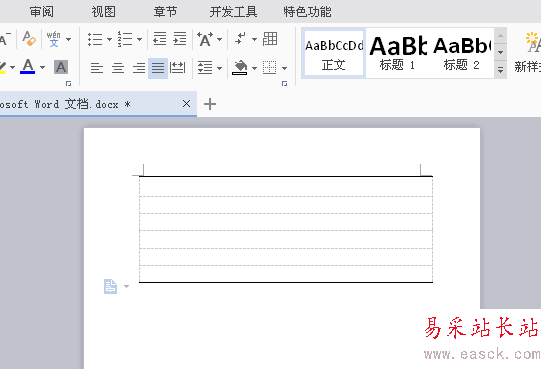Expand the paragraph marks dropdown arrow
The height and width of the screenshot is (369, 541).
254,39
